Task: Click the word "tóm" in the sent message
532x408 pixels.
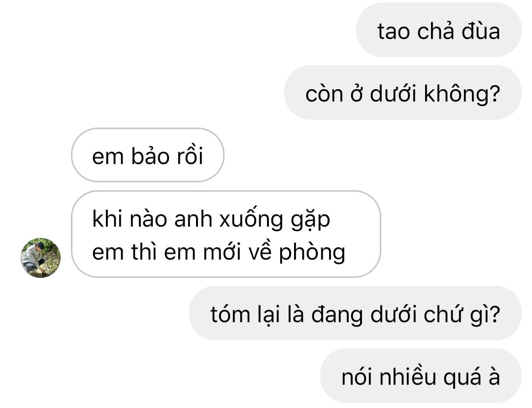Action: 231,314
